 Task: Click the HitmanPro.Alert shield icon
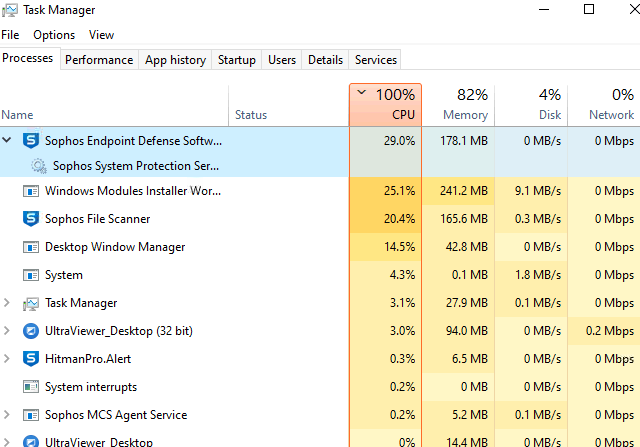[30, 359]
